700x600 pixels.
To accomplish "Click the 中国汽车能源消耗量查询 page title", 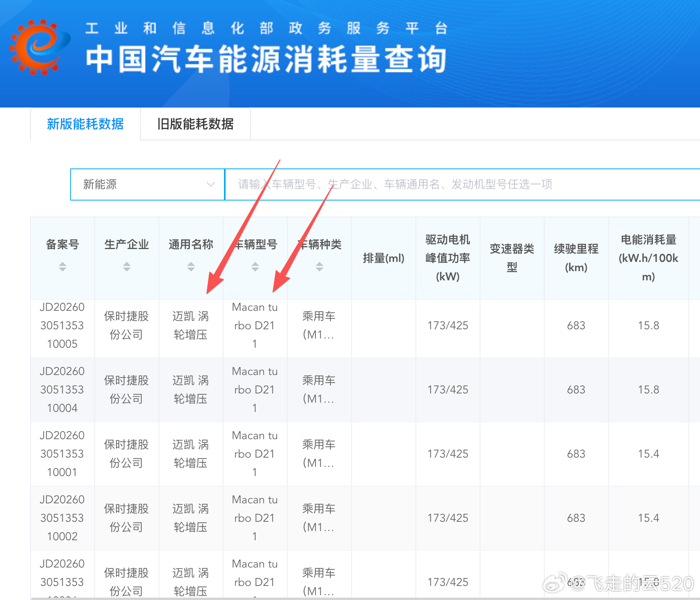I will coord(266,59).
